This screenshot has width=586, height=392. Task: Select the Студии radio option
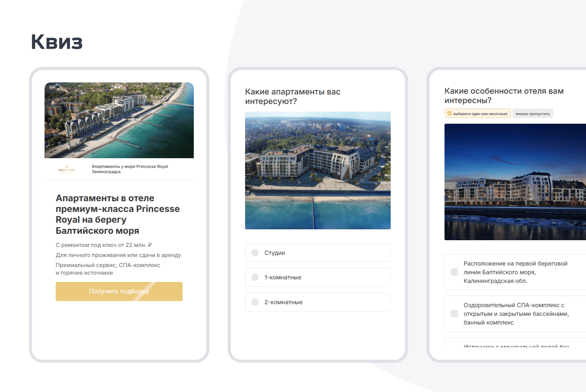[x=255, y=253]
